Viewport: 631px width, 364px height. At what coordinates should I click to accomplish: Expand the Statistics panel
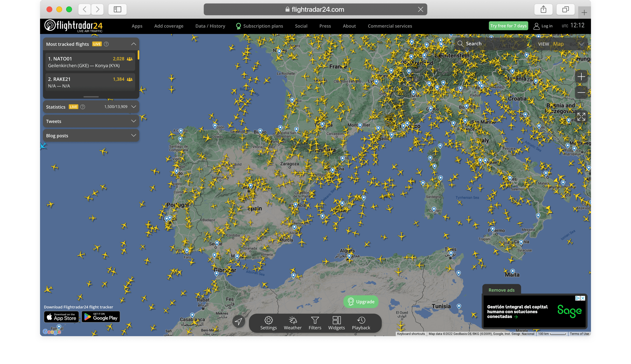click(134, 107)
